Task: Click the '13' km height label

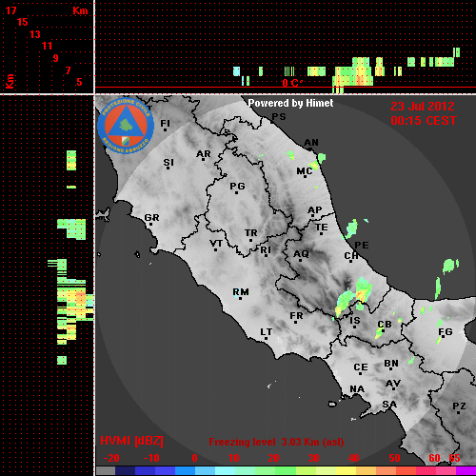Action: click(x=35, y=34)
